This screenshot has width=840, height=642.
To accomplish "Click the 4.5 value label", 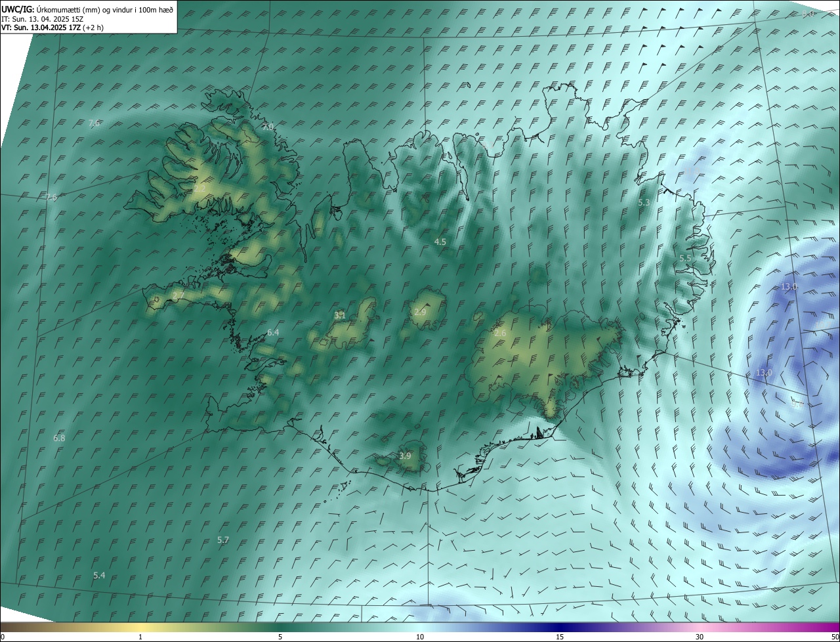I will click(x=440, y=242).
